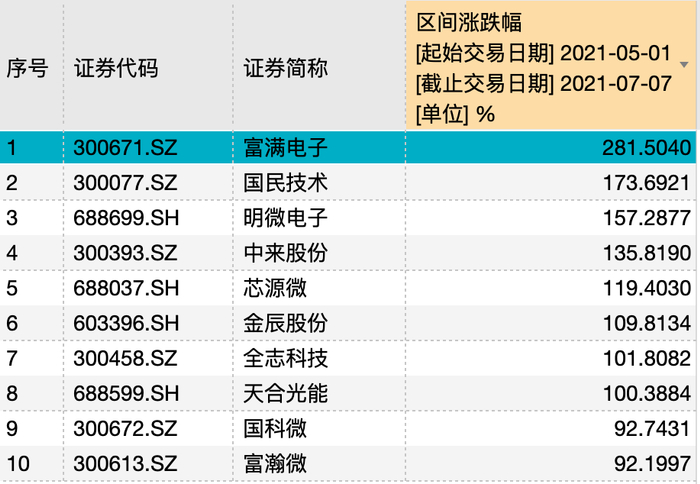Click row number 7 in 序号 column

pyautogui.click(x=12, y=358)
